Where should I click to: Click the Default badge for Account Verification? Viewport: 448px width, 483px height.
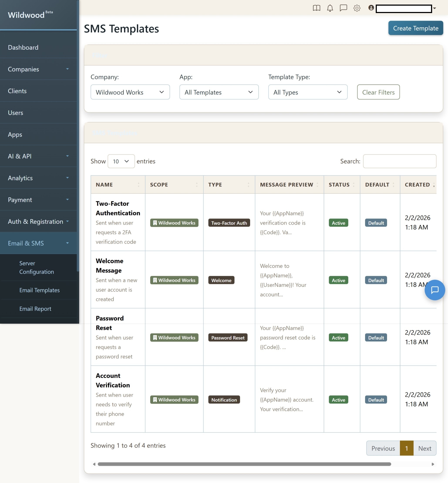(x=376, y=400)
